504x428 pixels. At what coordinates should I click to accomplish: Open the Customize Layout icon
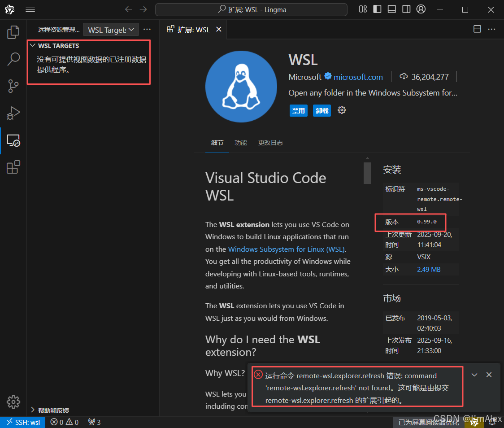coord(363,9)
